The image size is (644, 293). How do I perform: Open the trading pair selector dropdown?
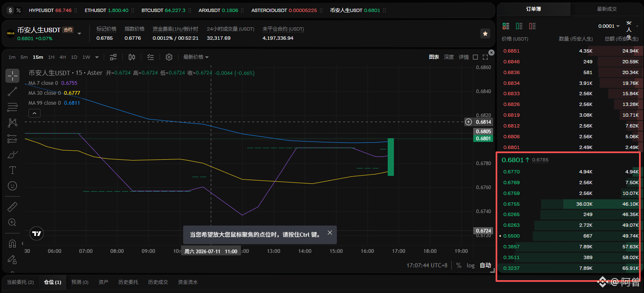pos(79,34)
